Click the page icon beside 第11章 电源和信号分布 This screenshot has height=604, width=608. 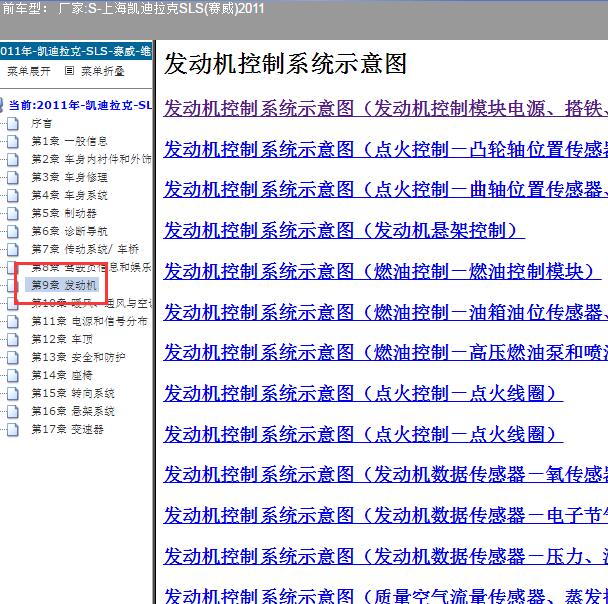tap(13, 322)
